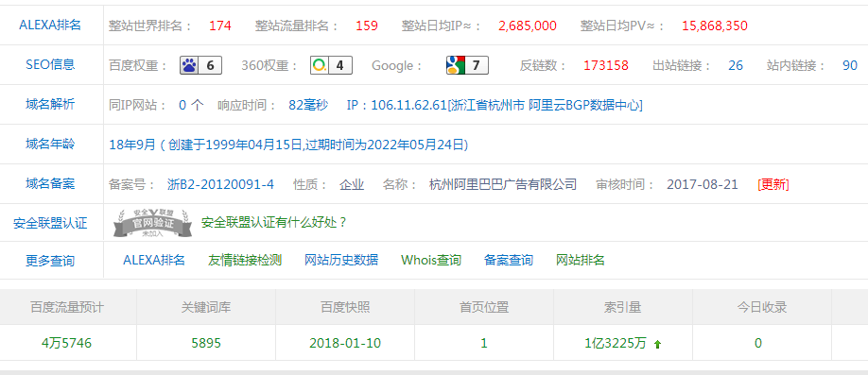This screenshot has width=868, height=375.
Task: Click the 索引量 column header
Action: 622,308
